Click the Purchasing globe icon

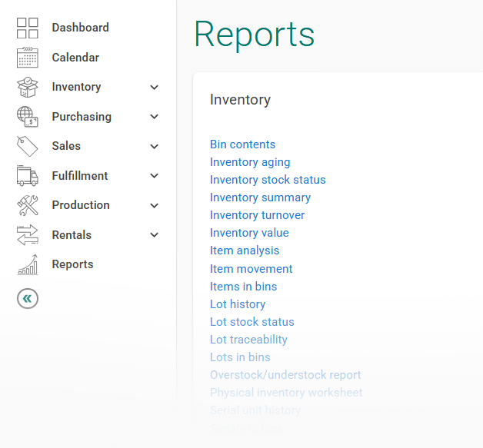point(28,117)
